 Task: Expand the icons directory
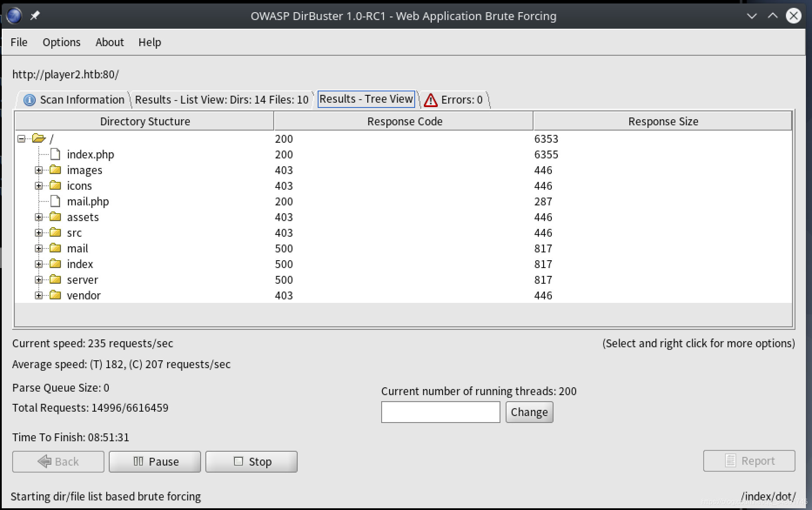[39, 186]
